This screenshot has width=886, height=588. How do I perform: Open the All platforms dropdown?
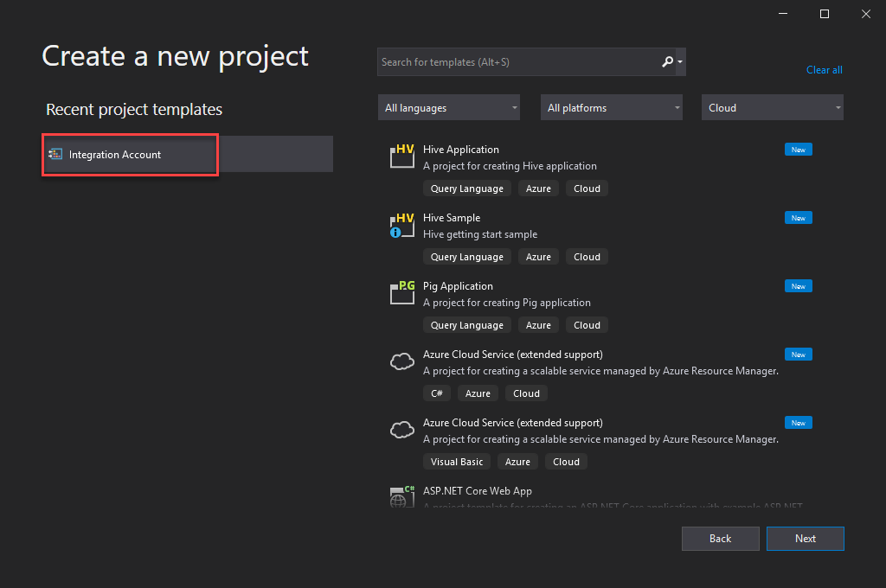612,107
